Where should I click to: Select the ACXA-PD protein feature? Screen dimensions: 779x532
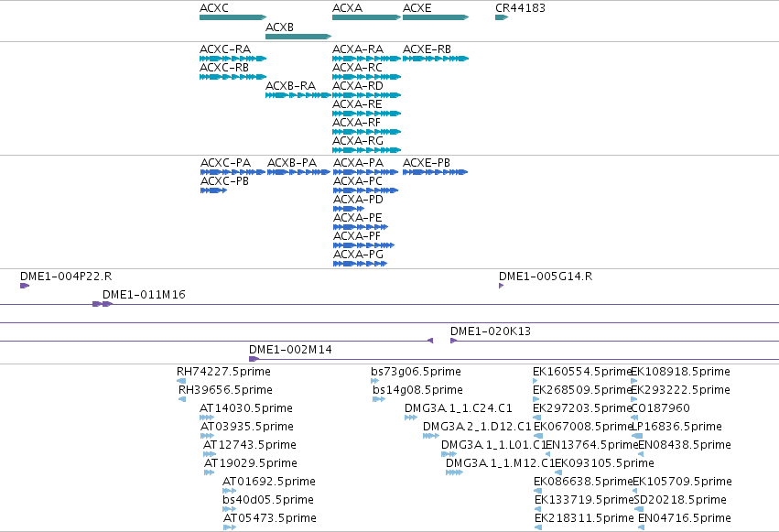click(x=349, y=209)
